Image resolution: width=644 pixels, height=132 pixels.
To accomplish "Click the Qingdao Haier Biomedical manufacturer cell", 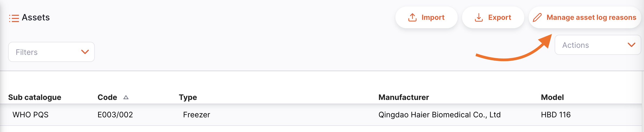I will click(439, 115).
